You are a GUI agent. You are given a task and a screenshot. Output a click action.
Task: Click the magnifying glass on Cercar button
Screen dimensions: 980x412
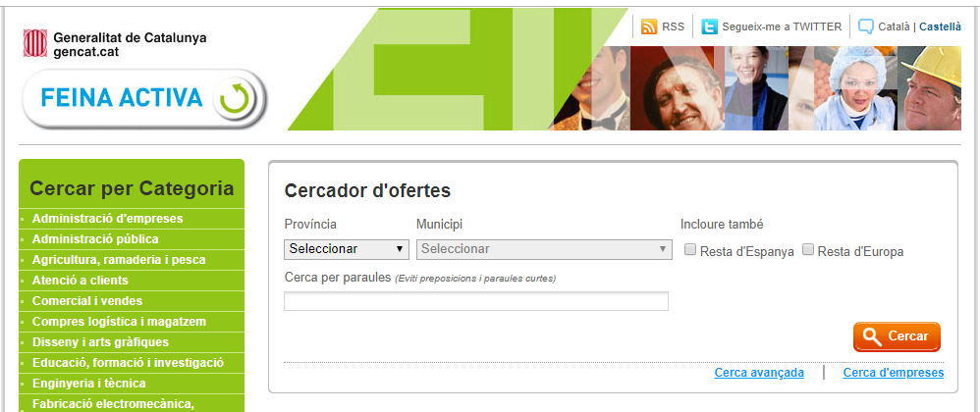[x=870, y=336]
